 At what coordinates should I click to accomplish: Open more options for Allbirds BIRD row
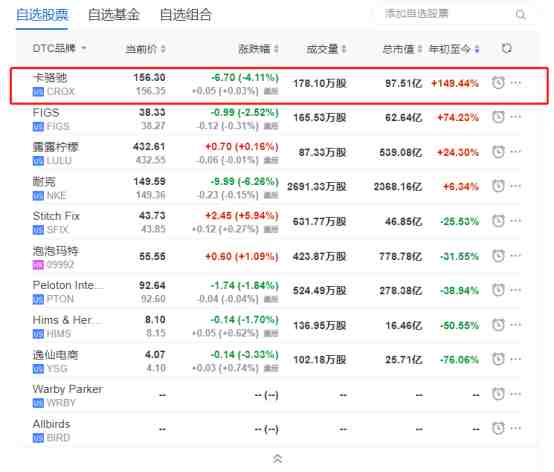(x=516, y=429)
